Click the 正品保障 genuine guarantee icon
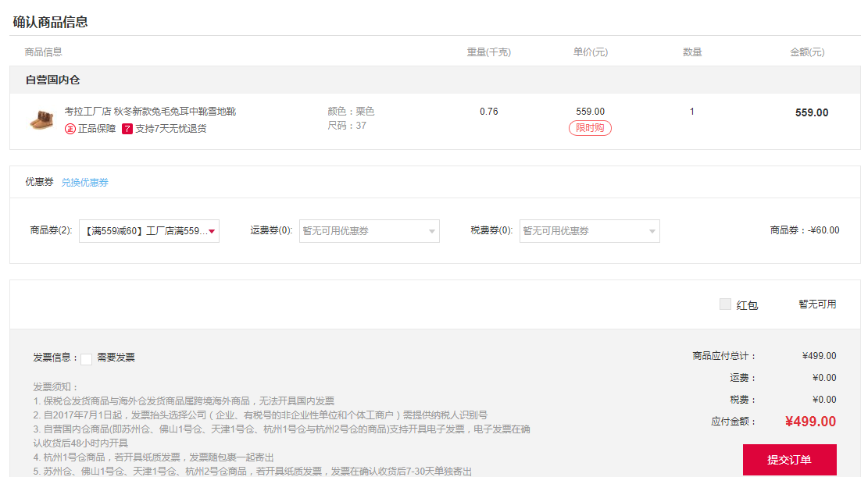The width and height of the screenshot is (868, 477). [x=70, y=129]
